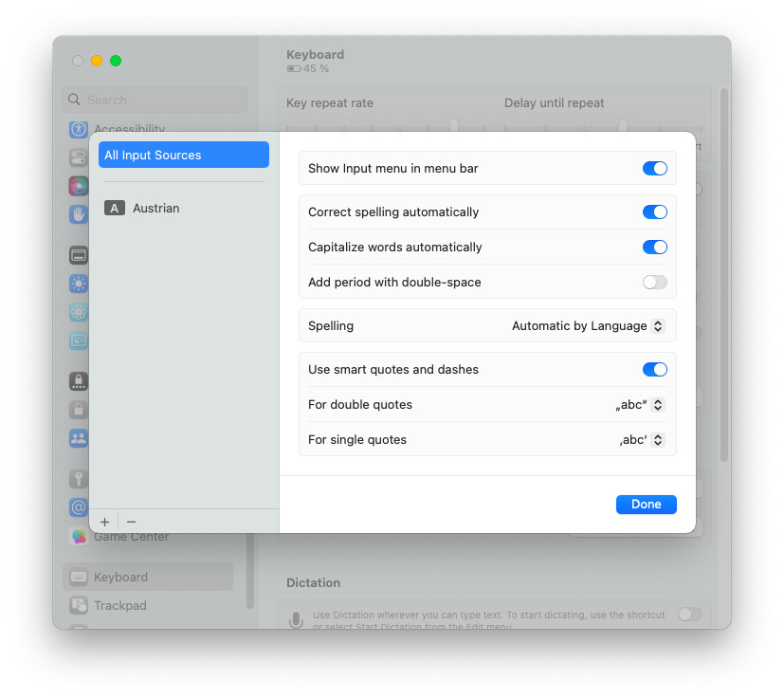Click the Done button

pyautogui.click(x=646, y=505)
